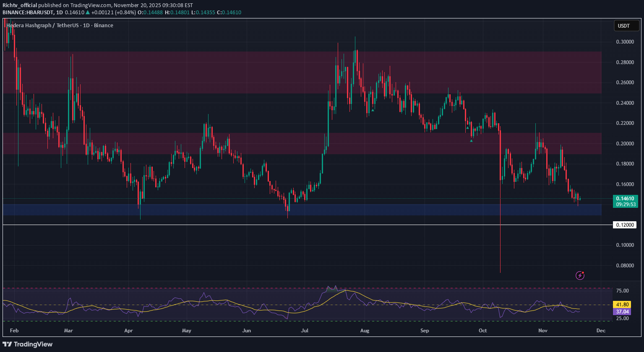Open the Richtv_official publisher name
The height and width of the screenshot is (352, 644).
point(19,5)
